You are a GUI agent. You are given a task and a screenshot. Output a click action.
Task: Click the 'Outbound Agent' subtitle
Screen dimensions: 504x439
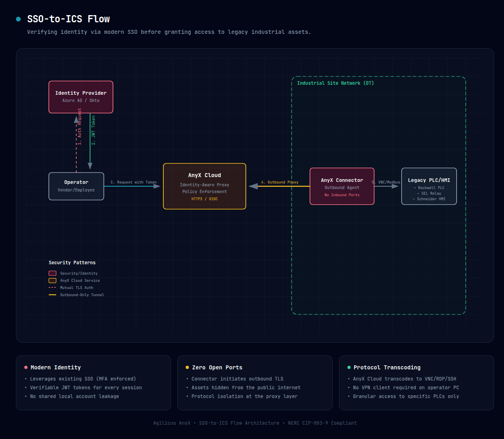342,188
